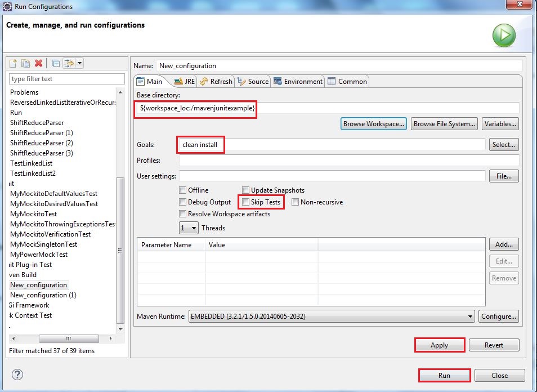Click the Browse Workspace button
This screenshot has width=537, height=392.
point(374,124)
